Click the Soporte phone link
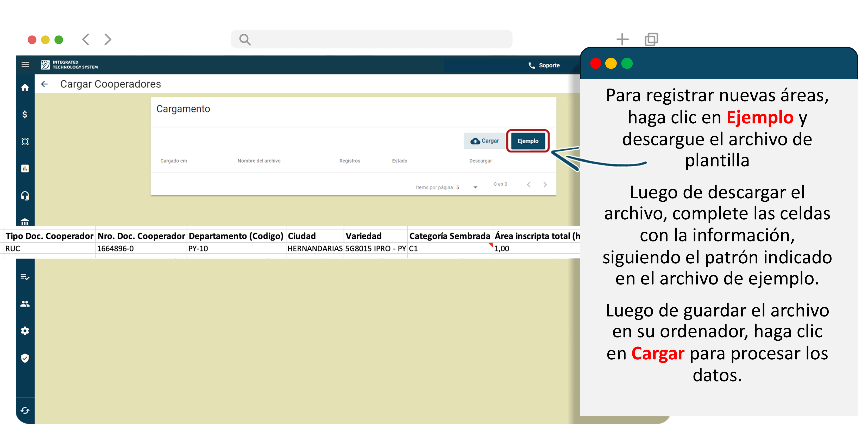This screenshot has height=445, width=868. click(x=544, y=65)
